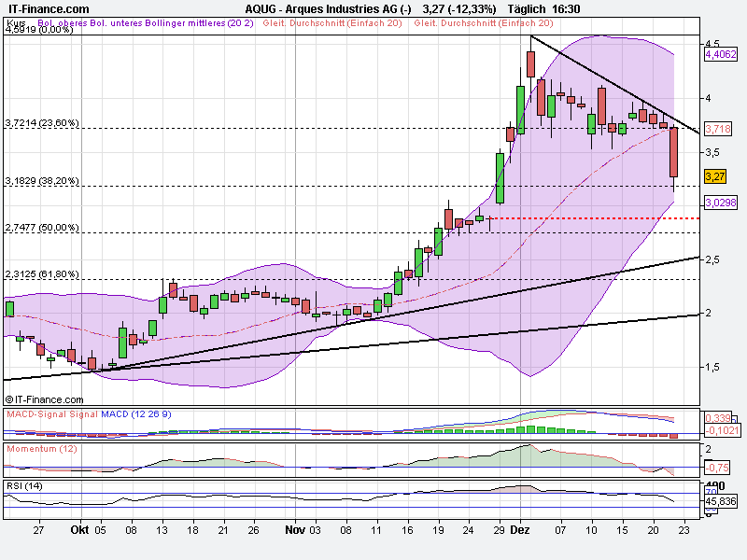The image size is (747, 560).
Task: Open the Momentum (12) indicator label
Action: pos(42,448)
